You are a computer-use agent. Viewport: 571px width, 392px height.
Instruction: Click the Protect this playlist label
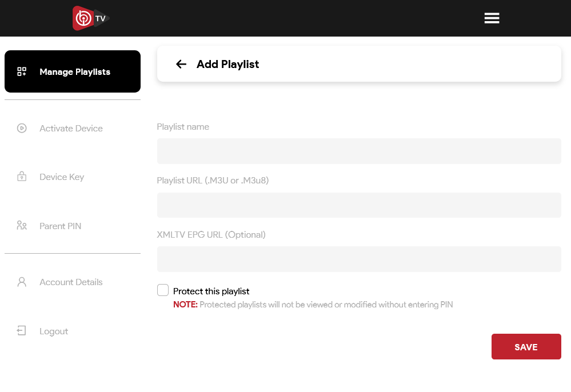211,291
